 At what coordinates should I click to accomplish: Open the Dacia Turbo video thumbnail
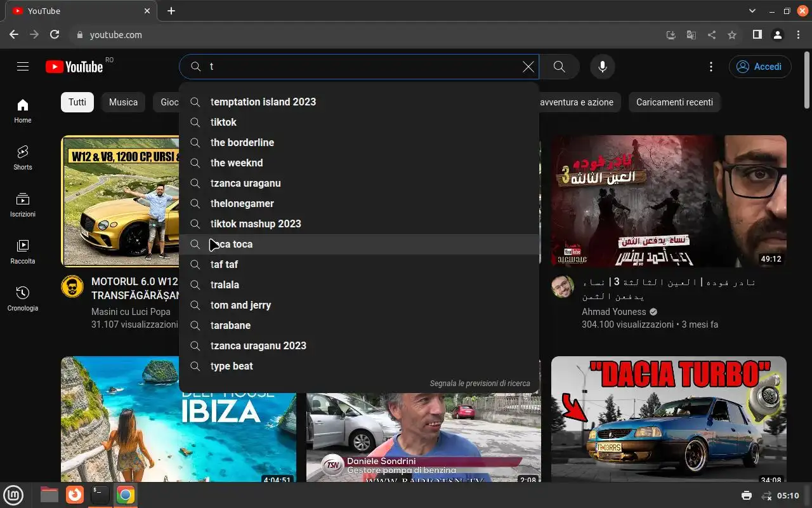coord(669,419)
